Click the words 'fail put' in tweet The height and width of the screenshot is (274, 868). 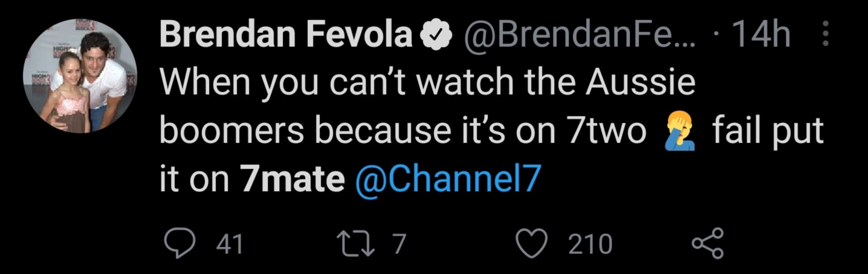click(x=768, y=131)
